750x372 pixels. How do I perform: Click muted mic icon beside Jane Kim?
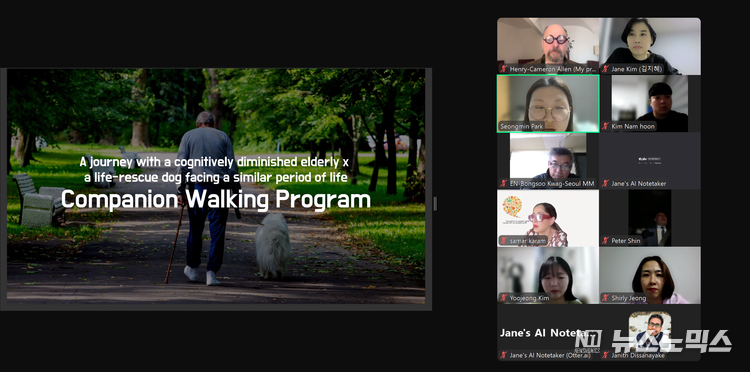606,69
